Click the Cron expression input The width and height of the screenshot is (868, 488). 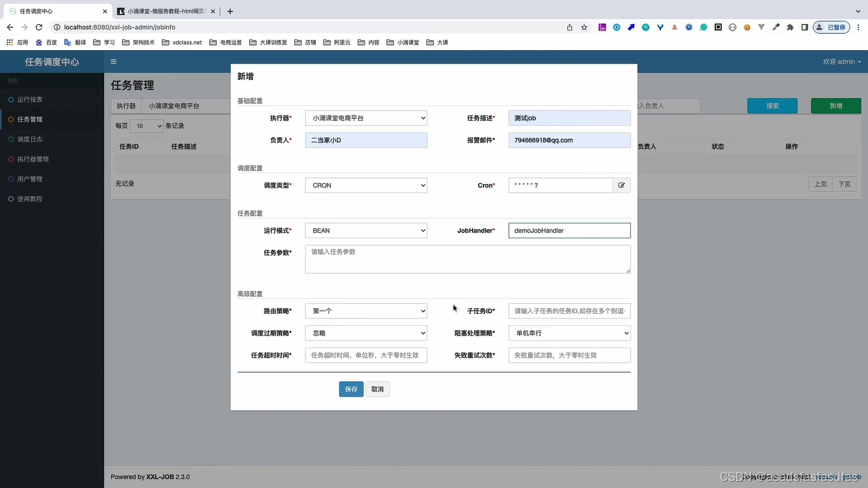pos(560,186)
